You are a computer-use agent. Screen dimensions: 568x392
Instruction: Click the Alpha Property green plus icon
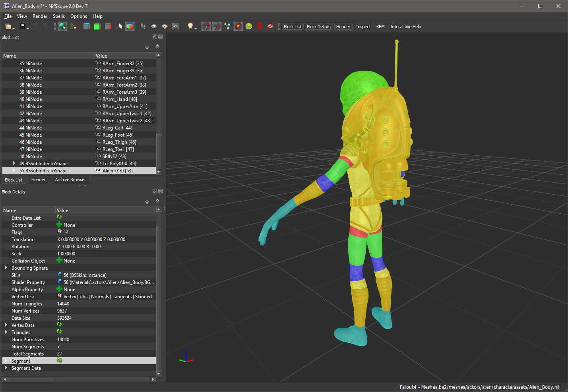point(59,289)
